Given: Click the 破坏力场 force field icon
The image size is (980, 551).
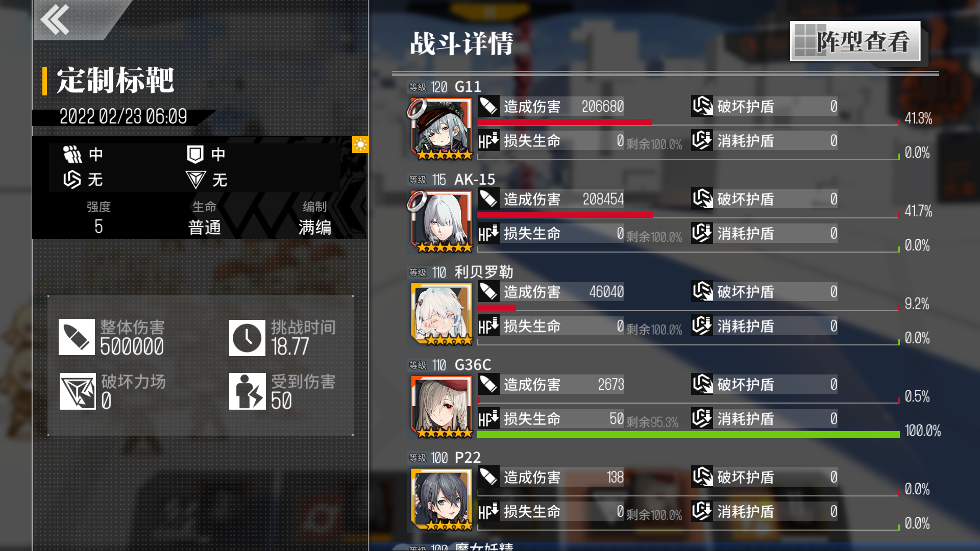Looking at the screenshot, I should pyautogui.click(x=78, y=391).
